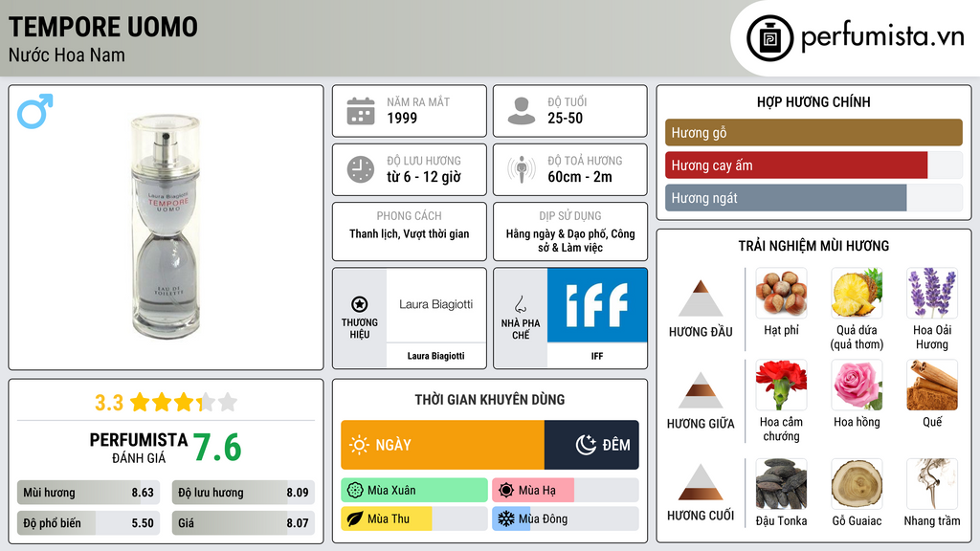Click the Mùa Xuân season bar

pyautogui.click(x=414, y=491)
